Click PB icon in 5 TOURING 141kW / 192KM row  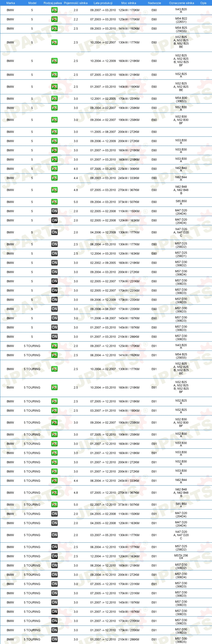(x=54, y=355)
